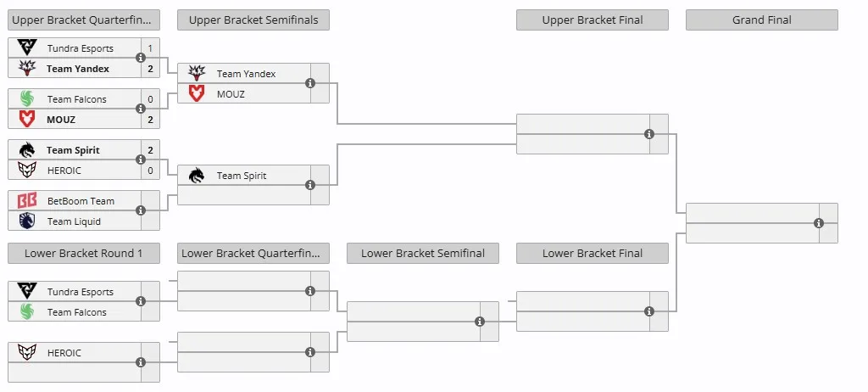Open the HEROIC team link in Lower Bracket Round 1

pyautogui.click(x=64, y=353)
